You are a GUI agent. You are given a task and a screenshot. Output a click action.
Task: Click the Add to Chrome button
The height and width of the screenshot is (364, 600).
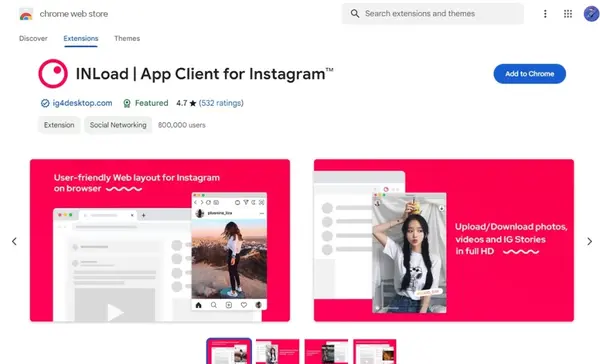pos(530,73)
